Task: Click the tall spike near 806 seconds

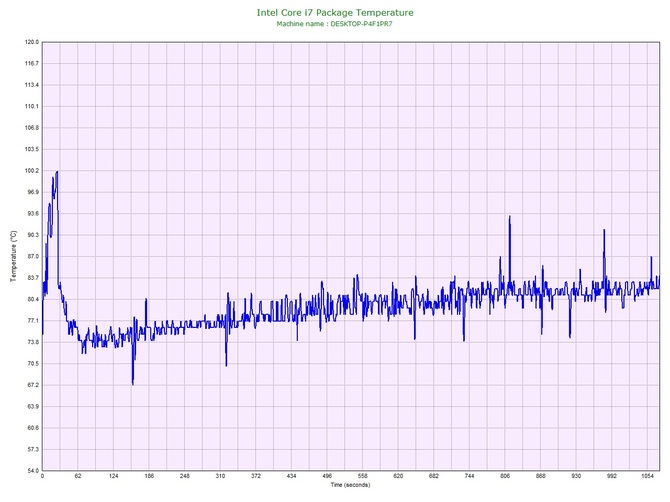Action: pos(509,217)
